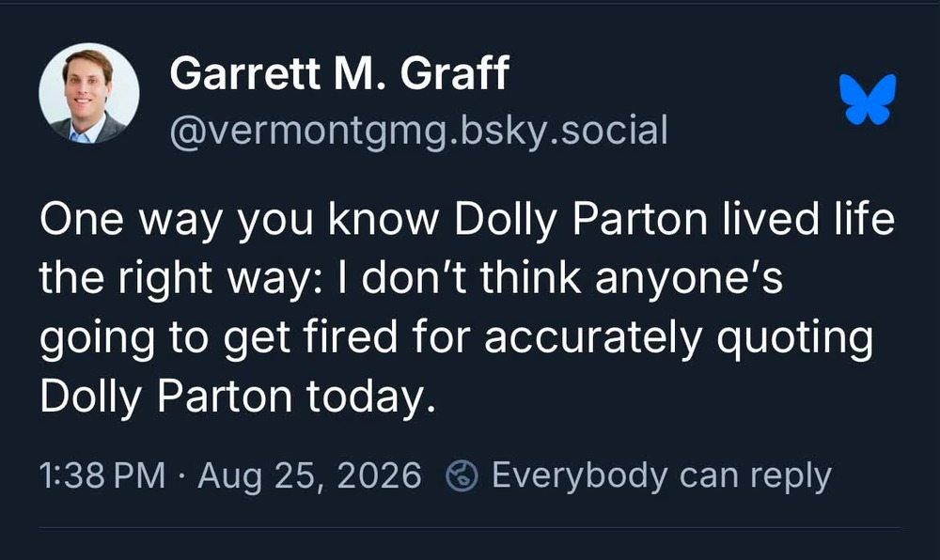
Task: Open Garrett M. Graff's profile avatar
Action: point(88,93)
